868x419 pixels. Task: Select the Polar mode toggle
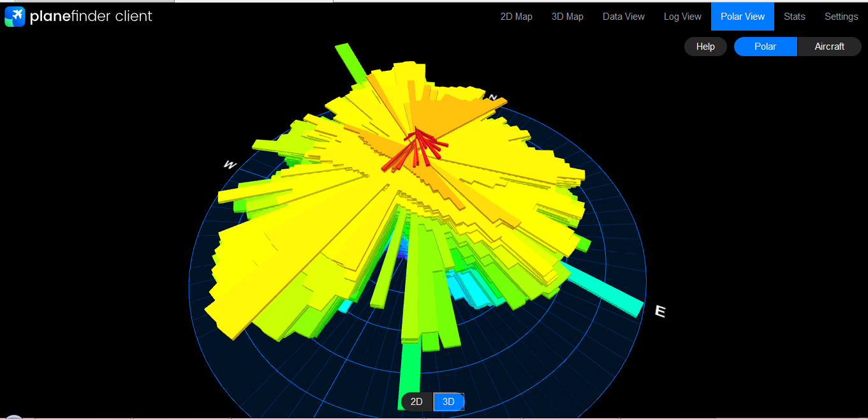tap(765, 47)
